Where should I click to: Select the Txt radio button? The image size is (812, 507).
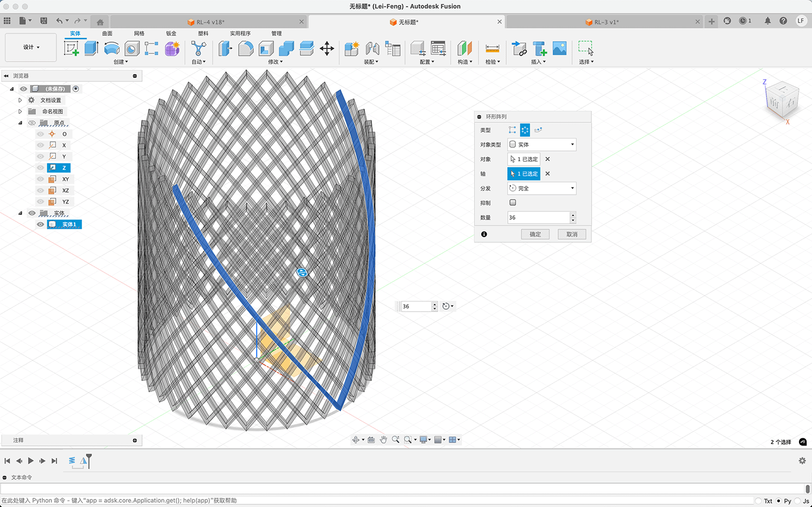click(x=758, y=501)
